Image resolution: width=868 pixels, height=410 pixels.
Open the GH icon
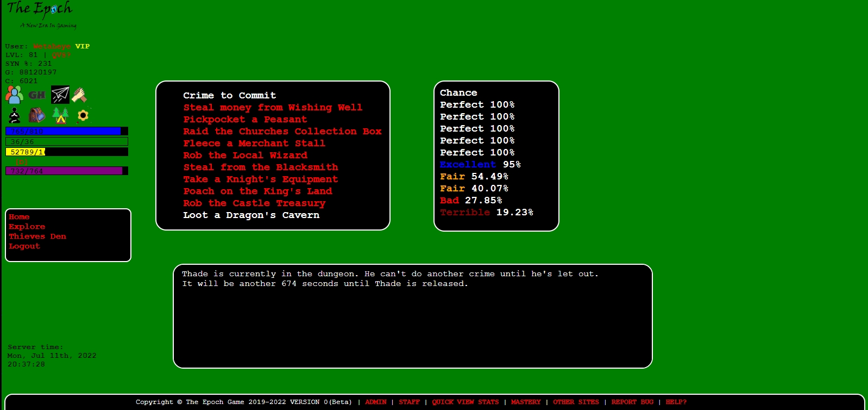[37, 95]
